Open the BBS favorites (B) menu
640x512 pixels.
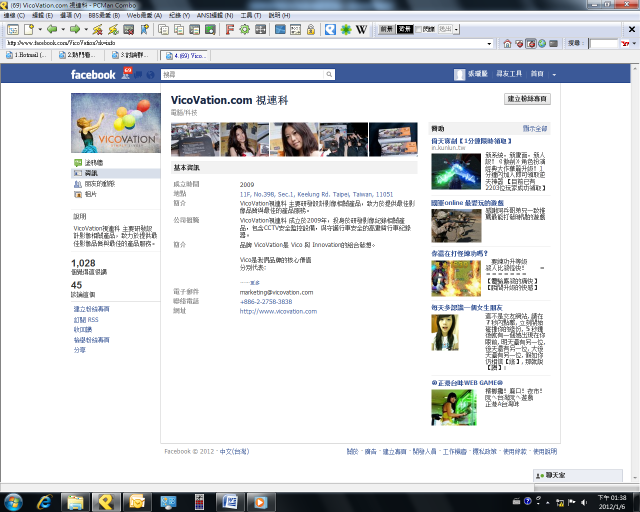coord(104,16)
